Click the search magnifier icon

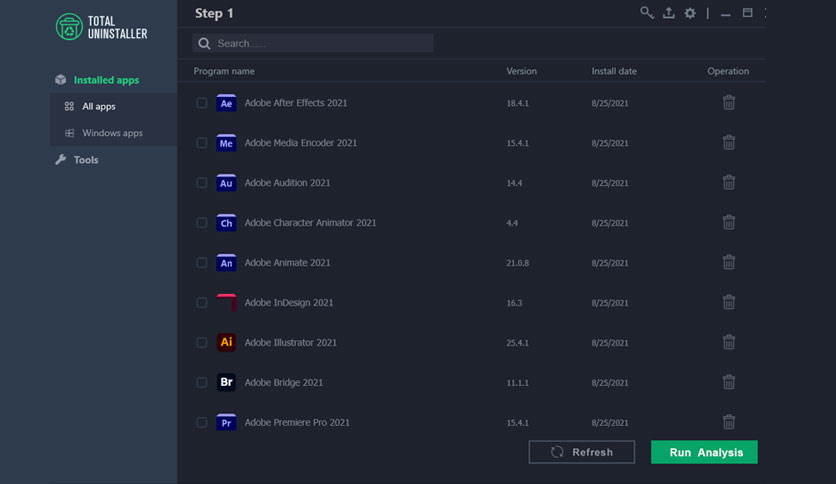tap(204, 44)
